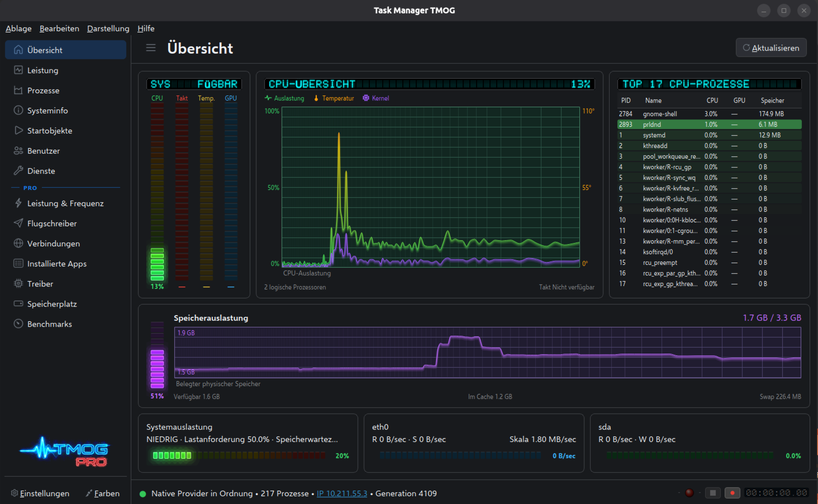Viewport: 818px width, 504px height.
Task: Sort processes by the PID column header
Action: coord(626,101)
